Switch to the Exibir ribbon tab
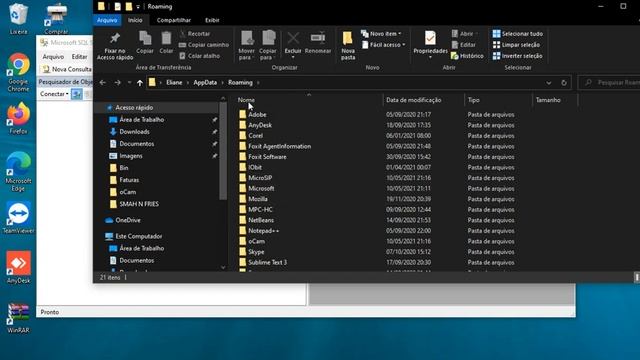This screenshot has width=640, height=360. click(212, 20)
